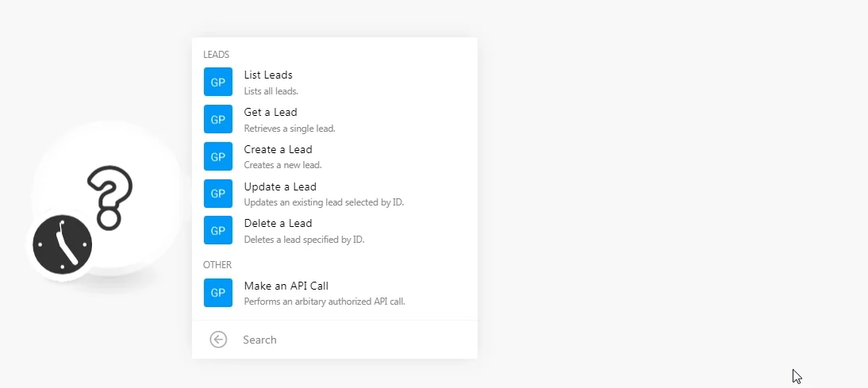
Task: Click the GP icon beside Delete a Lead
Action: pyautogui.click(x=218, y=230)
